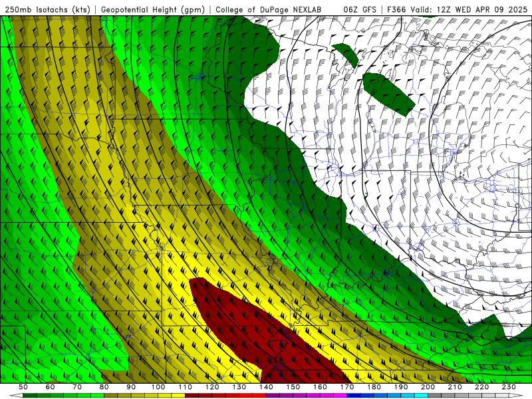Click the '180' label on the color scale
The height and width of the screenshot is (399, 532).
point(374,387)
